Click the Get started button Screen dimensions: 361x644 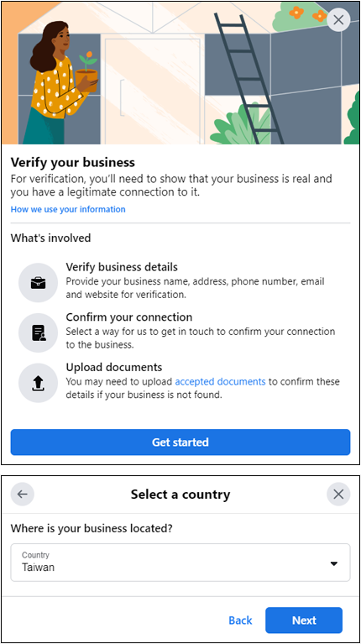pos(180,442)
